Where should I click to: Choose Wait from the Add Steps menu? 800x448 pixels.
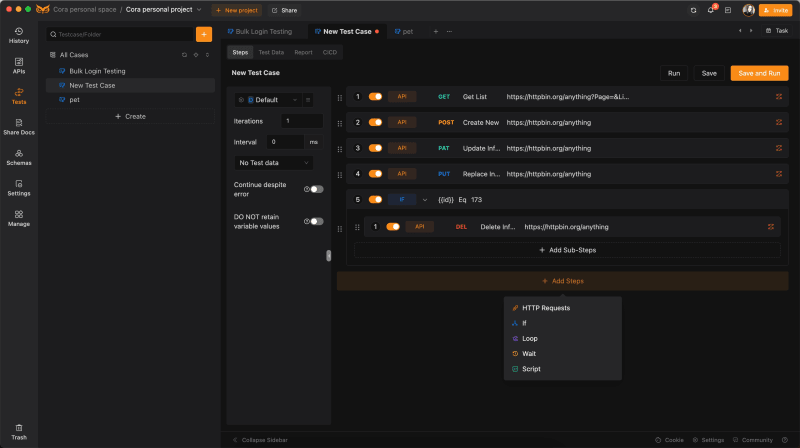[563, 354]
